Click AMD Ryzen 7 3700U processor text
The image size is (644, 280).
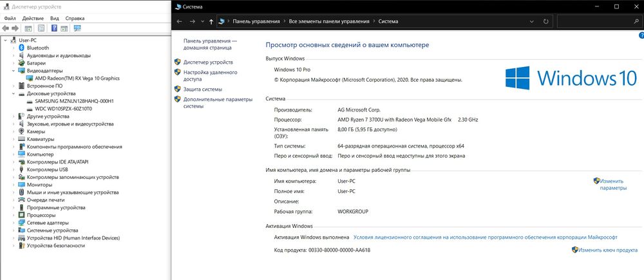click(394, 120)
